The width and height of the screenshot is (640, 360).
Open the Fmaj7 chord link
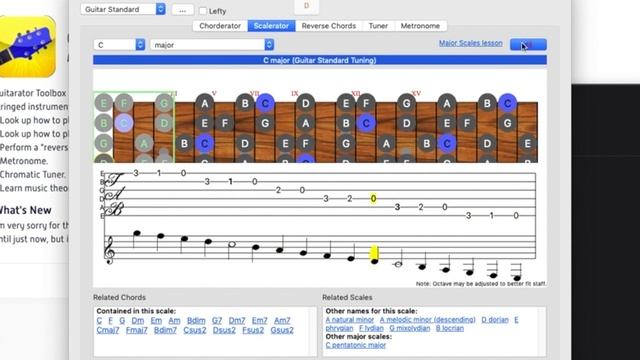coord(136,330)
